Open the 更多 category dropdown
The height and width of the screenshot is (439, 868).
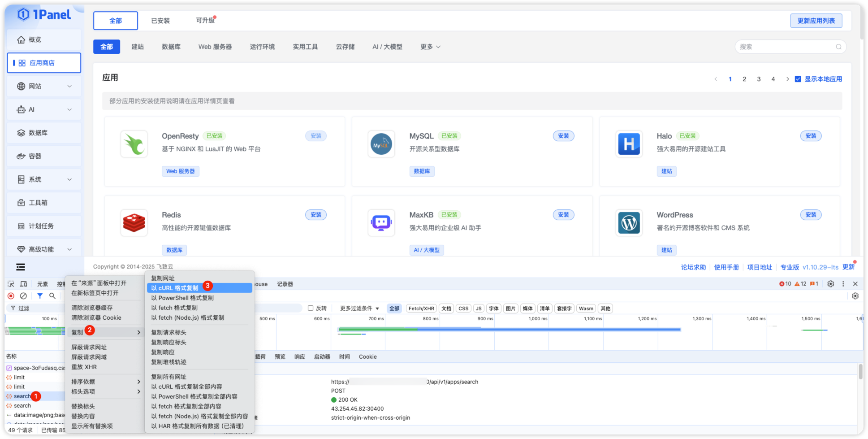(x=430, y=47)
